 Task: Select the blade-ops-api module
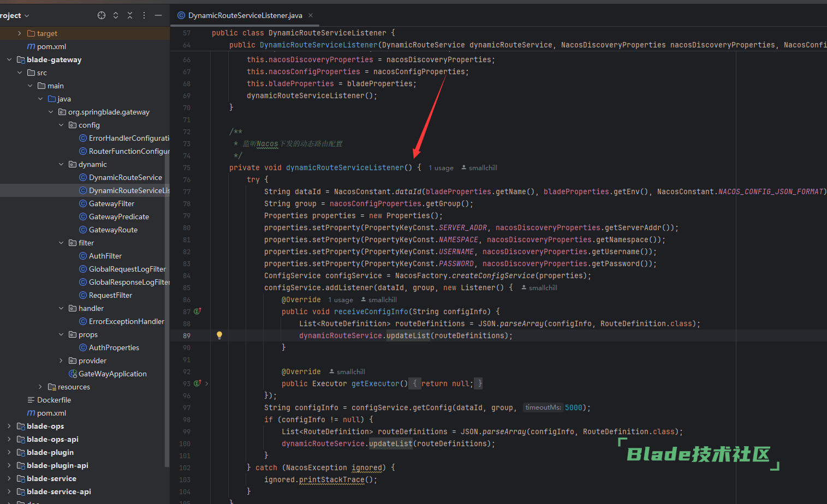[47, 439]
